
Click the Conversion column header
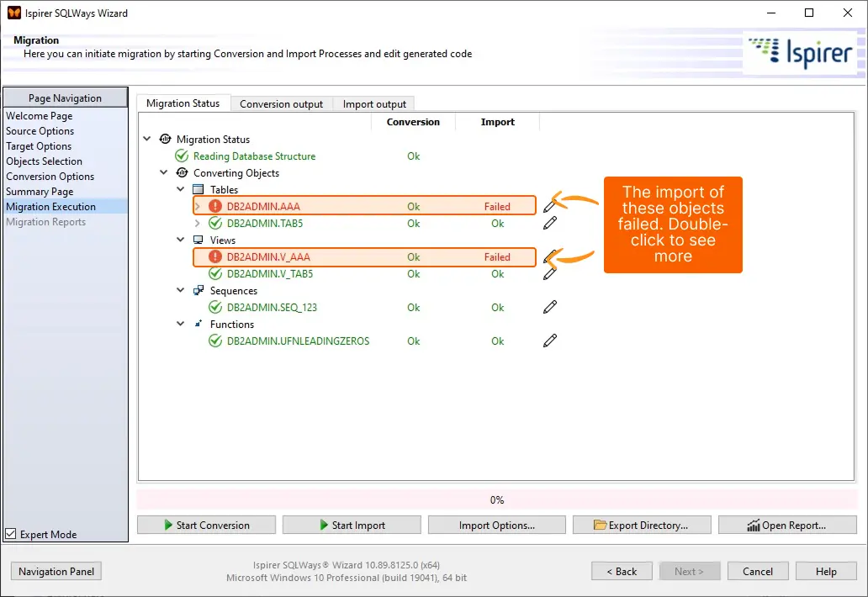click(413, 122)
